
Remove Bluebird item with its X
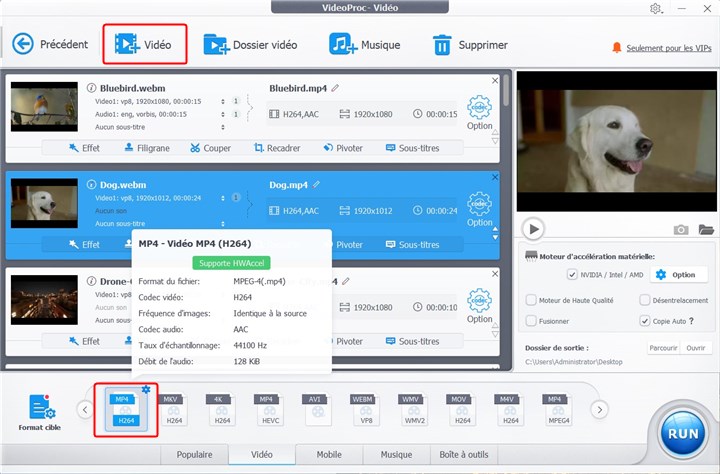(495, 81)
